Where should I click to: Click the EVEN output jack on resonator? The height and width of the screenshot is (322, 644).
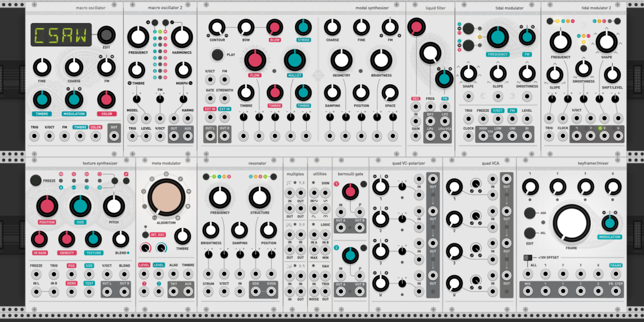point(271,292)
